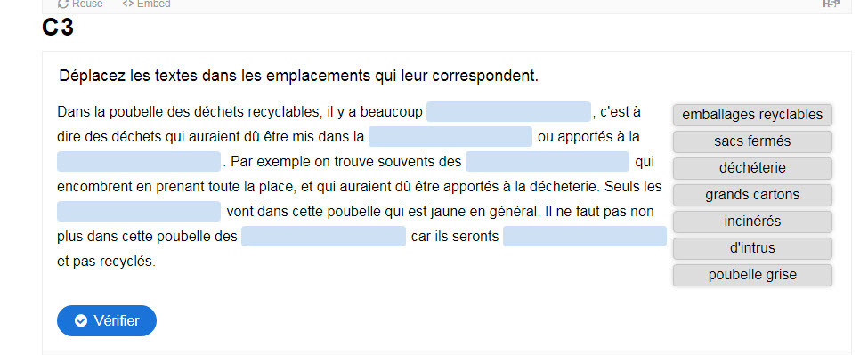Image resolution: width=868 pixels, height=355 pixels.
Task: Click the blank before 'vont dans cette poubelle'
Action: pyautogui.click(x=139, y=211)
